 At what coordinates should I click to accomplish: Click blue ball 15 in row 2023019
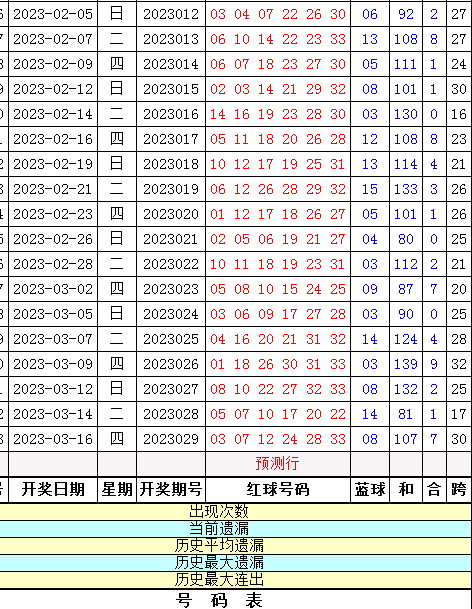[x=370, y=190]
